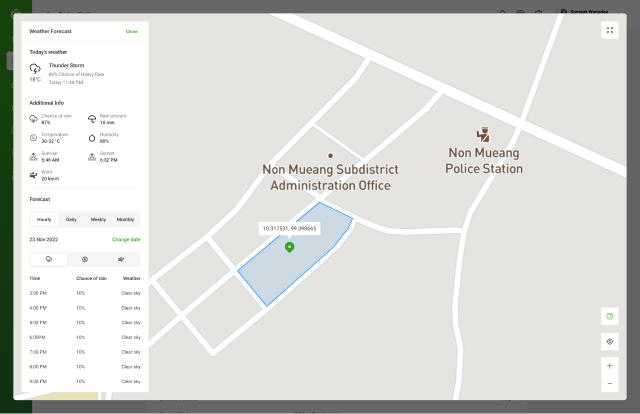
Task: Select the temperature forecast view icon
Action: coord(85,259)
